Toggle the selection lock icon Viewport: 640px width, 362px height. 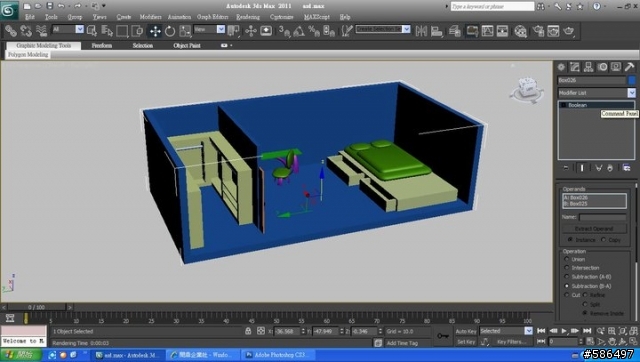[x=248, y=331]
